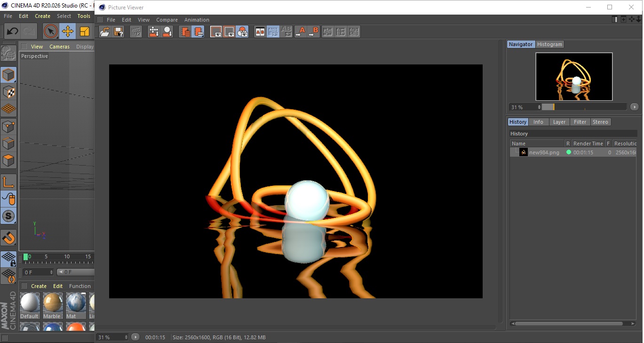The image size is (644, 343).
Task: Toggle the first display eye icon
Action: pyautogui.click(x=216, y=32)
